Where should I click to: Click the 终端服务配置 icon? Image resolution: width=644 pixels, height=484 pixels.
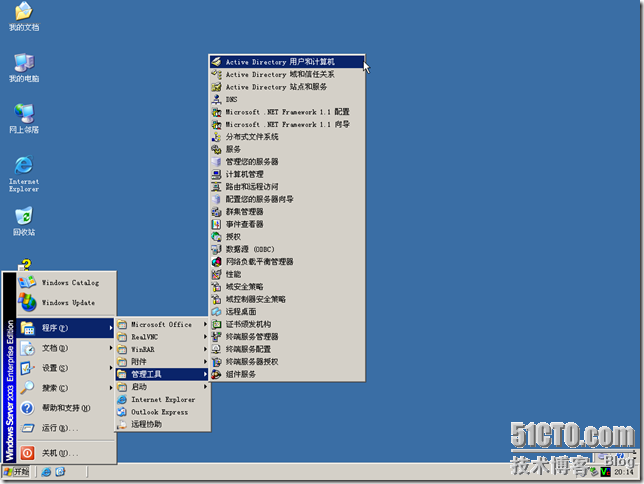(x=216, y=349)
